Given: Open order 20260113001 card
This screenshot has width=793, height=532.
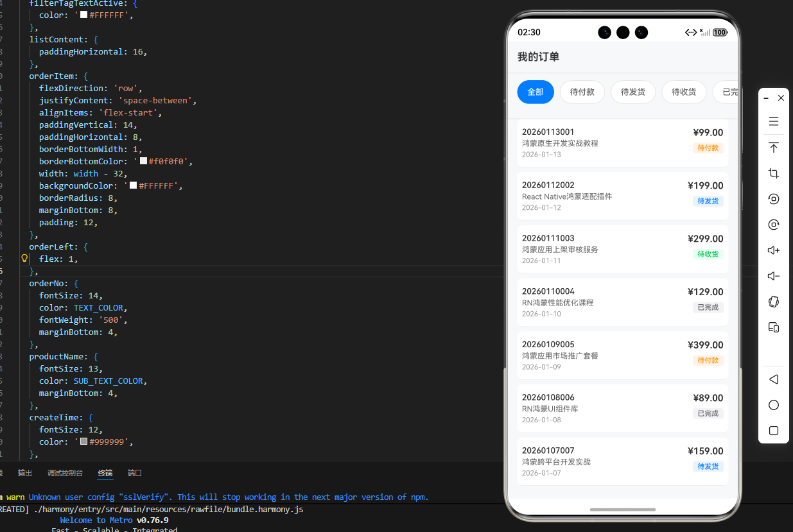Looking at the screenshot, I should 623,143.
